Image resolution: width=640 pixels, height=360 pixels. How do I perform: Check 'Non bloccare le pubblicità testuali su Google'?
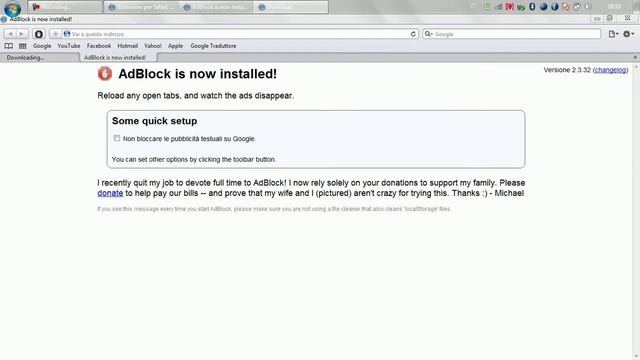pyautogui.click(x=117, y=138)
